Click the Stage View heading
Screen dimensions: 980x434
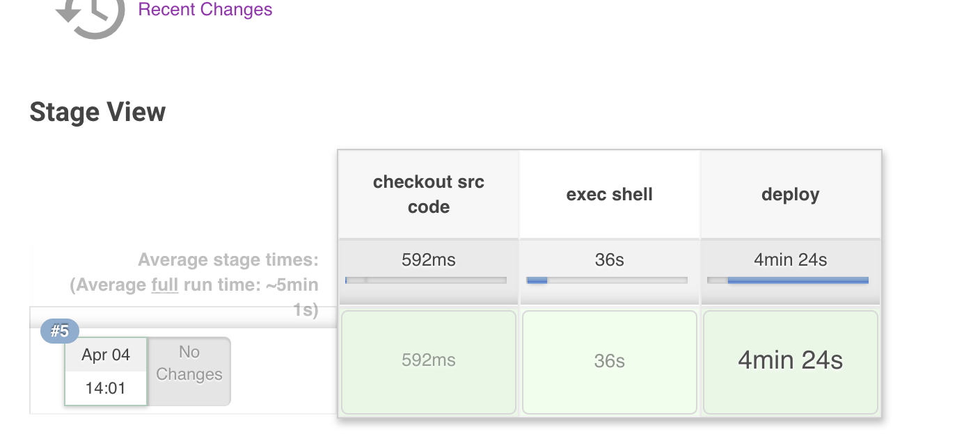(x=97, y=112)
